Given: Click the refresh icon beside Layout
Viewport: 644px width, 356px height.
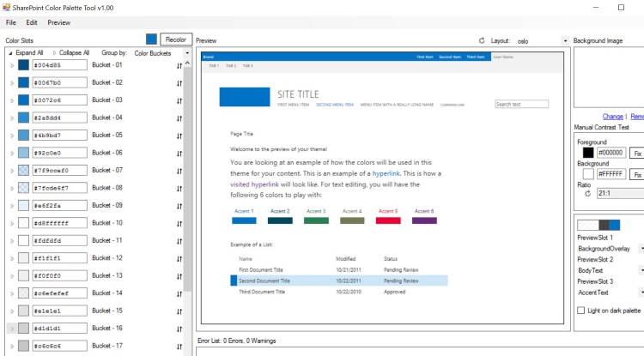Looking at the screenshot, I should (x=482, y=40).
